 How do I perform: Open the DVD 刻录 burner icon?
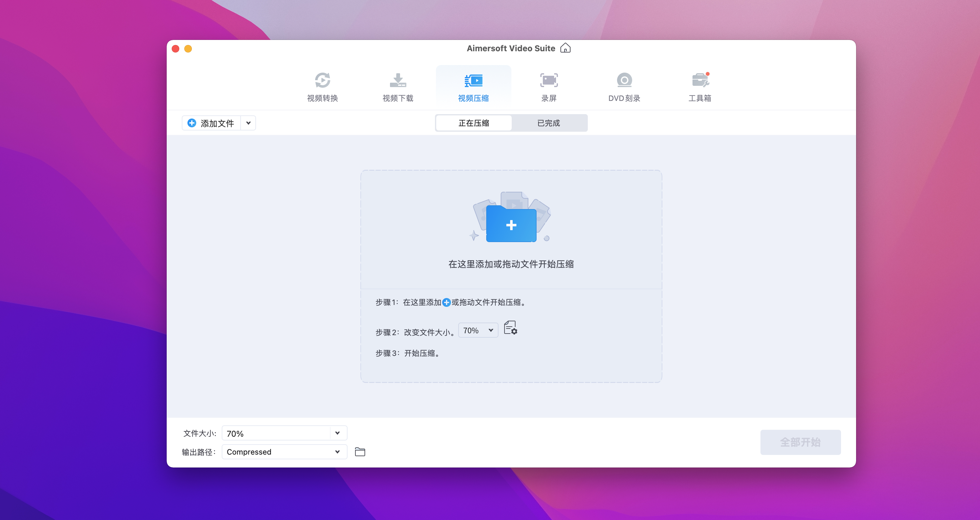624,80
